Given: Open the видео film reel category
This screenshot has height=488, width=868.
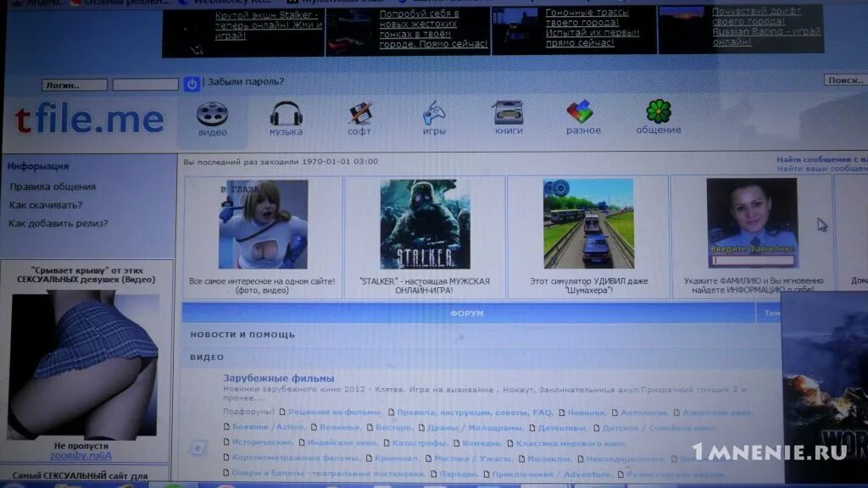Looking at the screenshot, I should (x=213, y=119).
